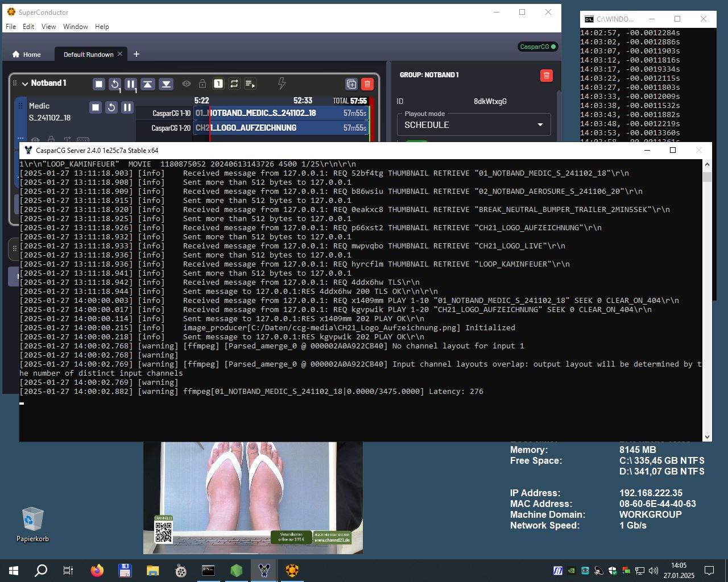Image resolution: width=728 pixels, height=582 pixels.
Task: Open the volume control in system tray
Action: 653,571
